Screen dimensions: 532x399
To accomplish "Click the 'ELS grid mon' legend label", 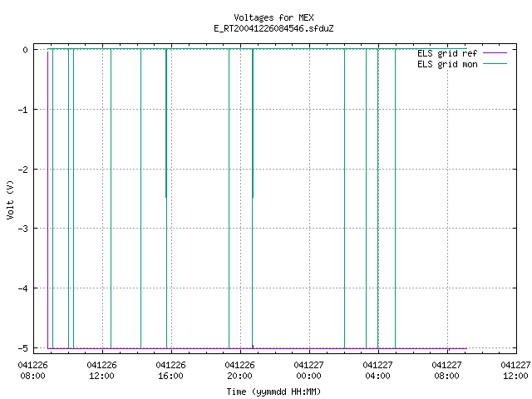I will [x=447, y=64].
